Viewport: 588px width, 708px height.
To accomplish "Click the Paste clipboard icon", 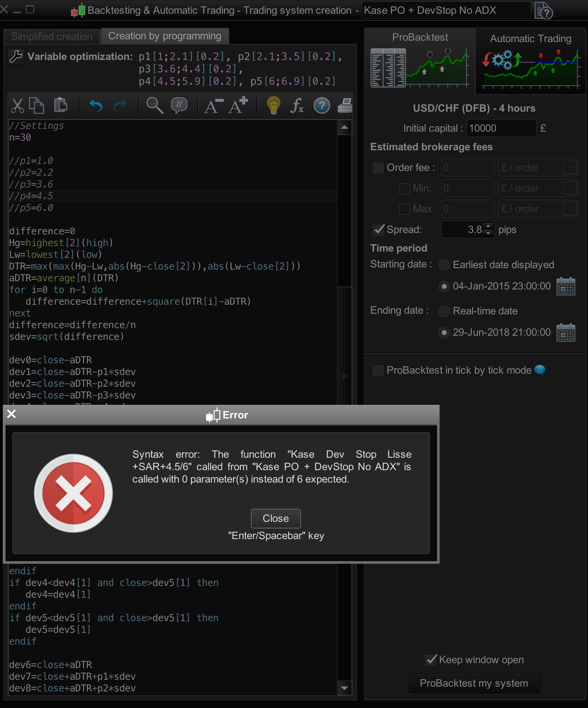I will [x=60, y=105].
